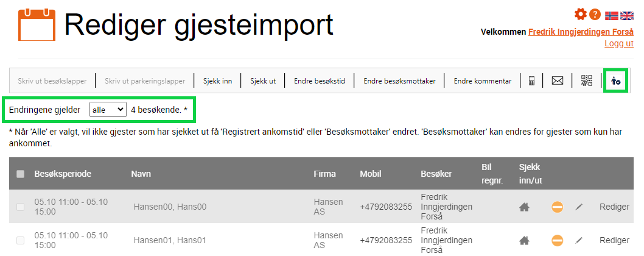Open the orange help question mark icon

coord(595,15)
